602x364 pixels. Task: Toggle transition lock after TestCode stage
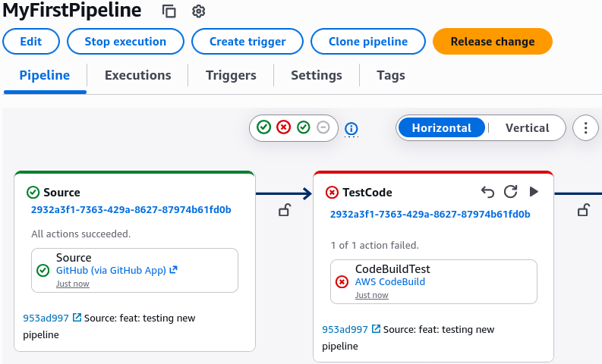(x=584, y=210)
